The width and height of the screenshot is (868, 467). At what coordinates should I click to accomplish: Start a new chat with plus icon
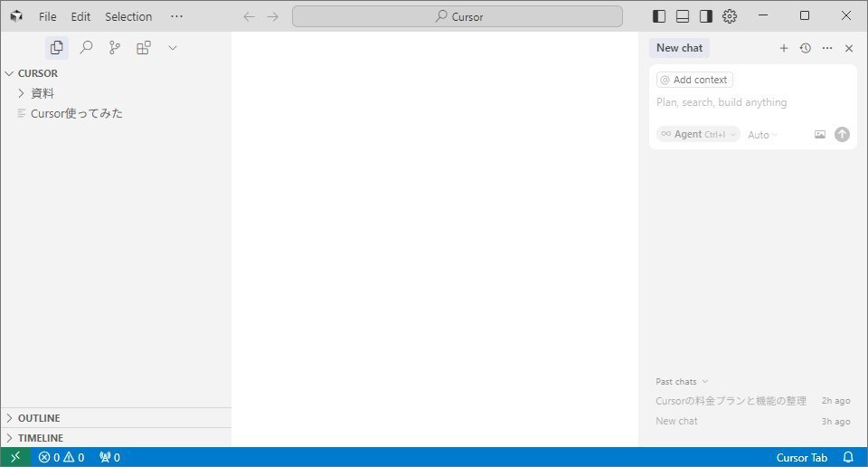(x=783, y=48)
